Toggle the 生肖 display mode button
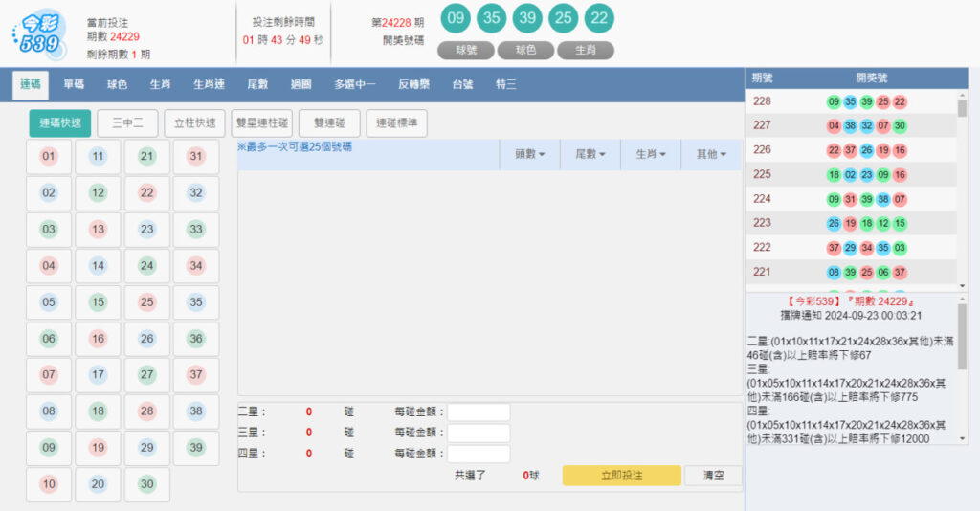The image size is (980, 511). pos(586,51)
